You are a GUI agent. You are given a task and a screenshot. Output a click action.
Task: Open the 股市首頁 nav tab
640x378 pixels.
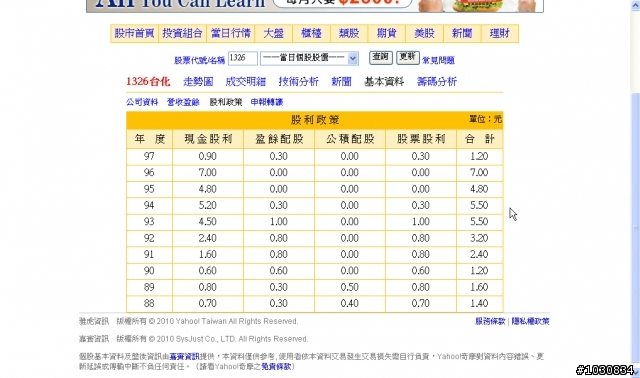click(x=134, y=33)
